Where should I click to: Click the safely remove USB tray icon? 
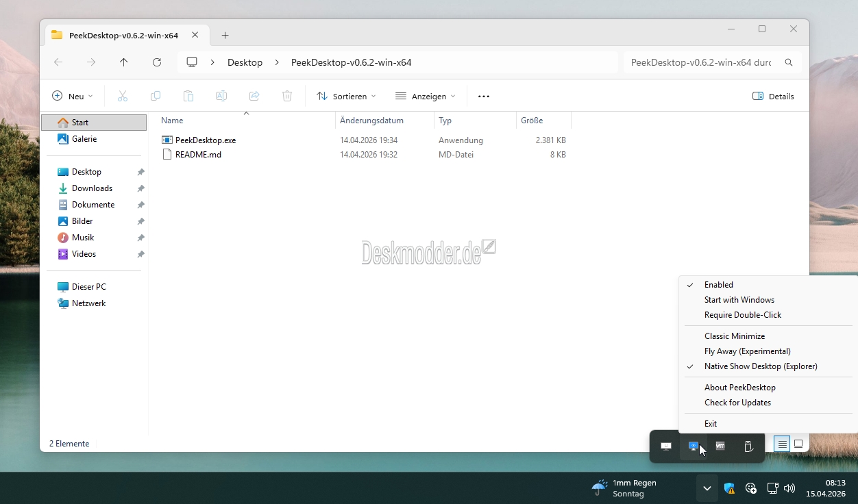coord(748,446)
